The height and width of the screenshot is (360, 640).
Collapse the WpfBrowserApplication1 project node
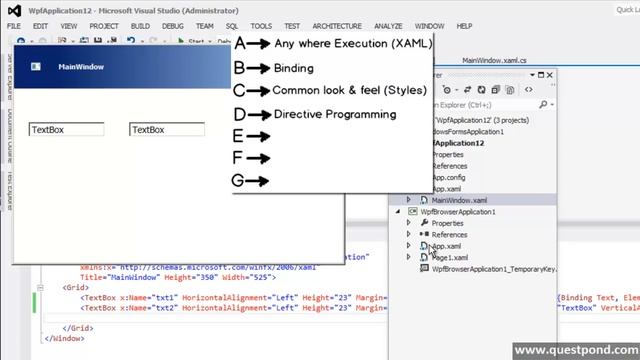398,211
